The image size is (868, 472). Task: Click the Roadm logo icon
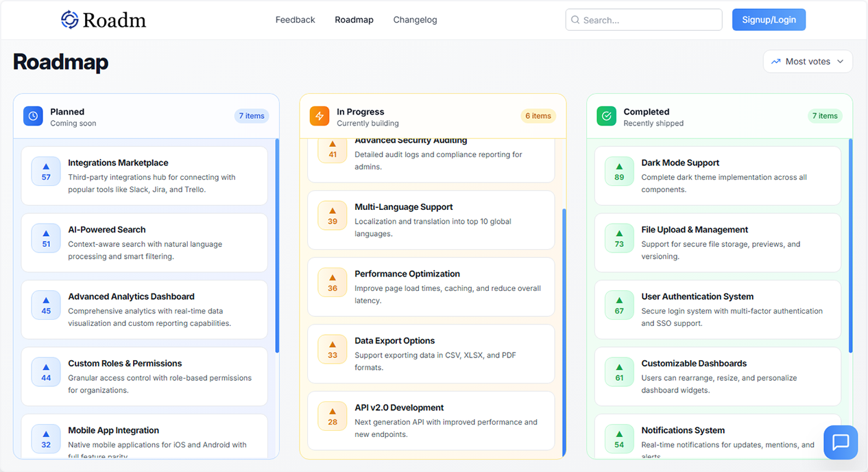[70, 20]
